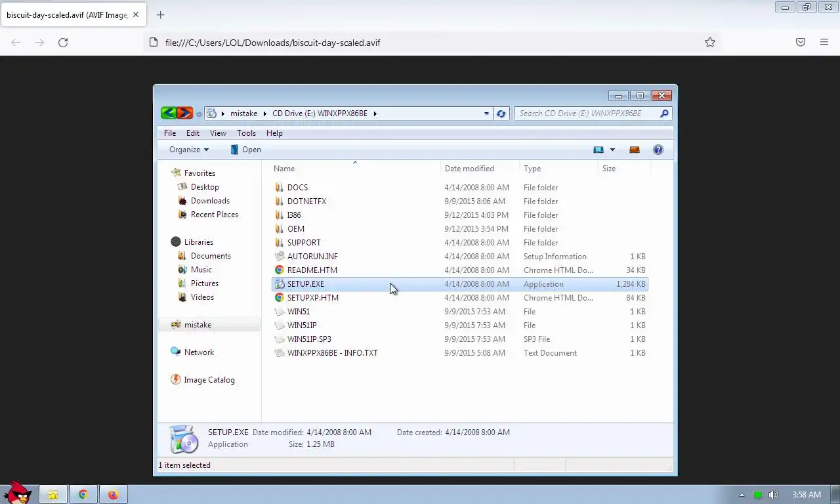Open Desktop in Favorites
Screen dimensions: 840x504
tap(205, 187)
